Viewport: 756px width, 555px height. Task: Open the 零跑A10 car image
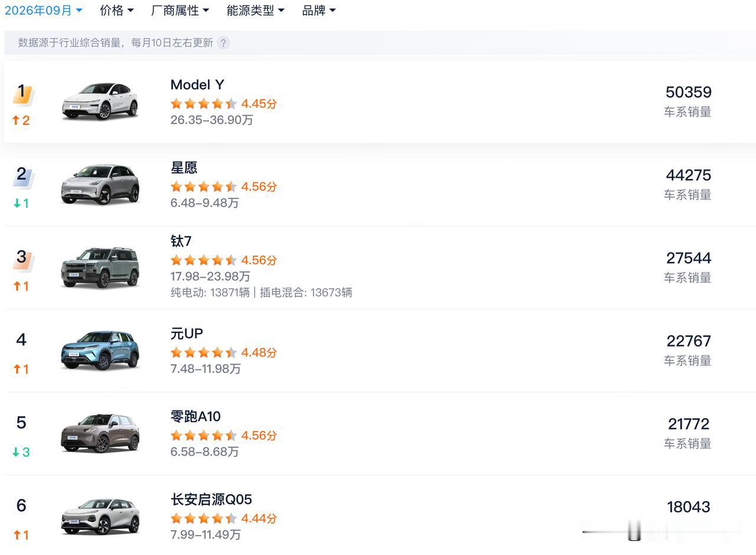coord(100,433)
